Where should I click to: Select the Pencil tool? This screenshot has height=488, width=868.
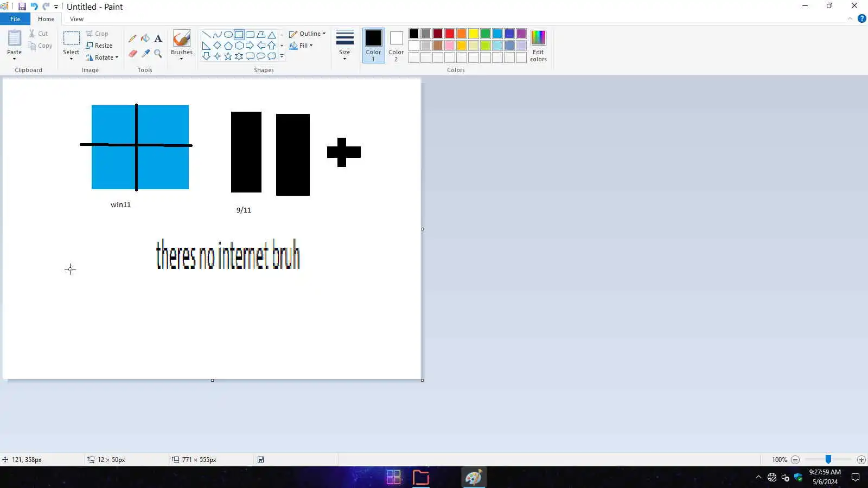(132, 38)
